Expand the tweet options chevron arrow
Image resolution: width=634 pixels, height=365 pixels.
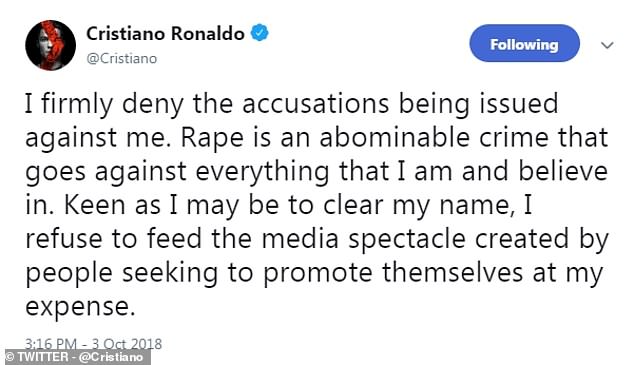(607, 45)
